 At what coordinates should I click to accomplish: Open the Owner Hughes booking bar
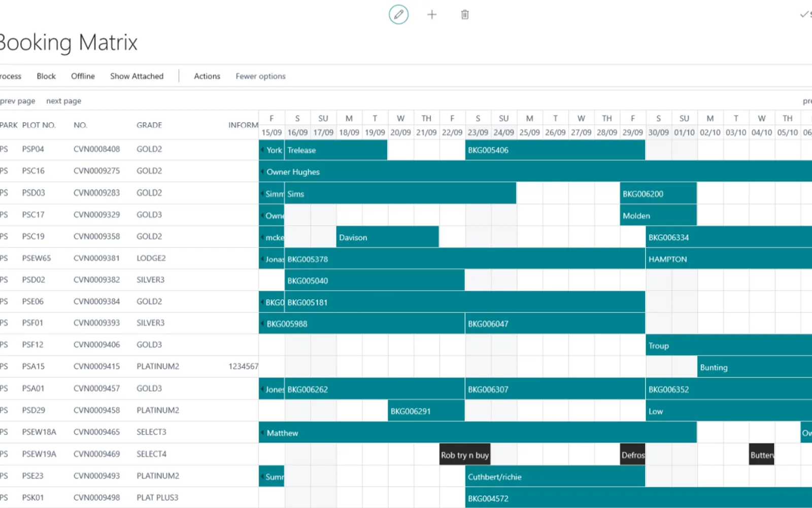(535, 172)
